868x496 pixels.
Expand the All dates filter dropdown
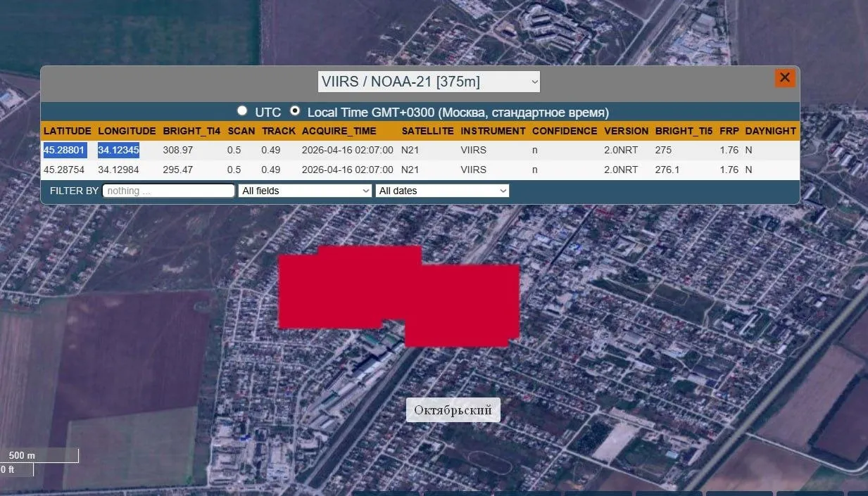[x=442, y=191]
